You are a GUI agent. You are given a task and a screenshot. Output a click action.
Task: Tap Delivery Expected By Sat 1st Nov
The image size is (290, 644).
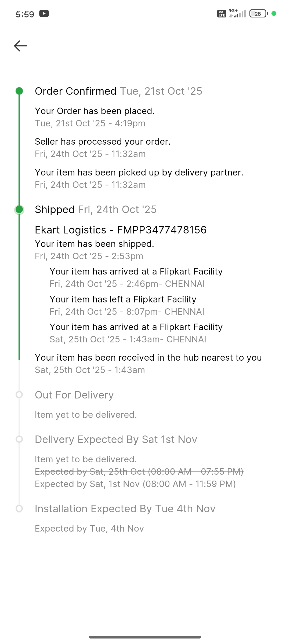point(116,440)
